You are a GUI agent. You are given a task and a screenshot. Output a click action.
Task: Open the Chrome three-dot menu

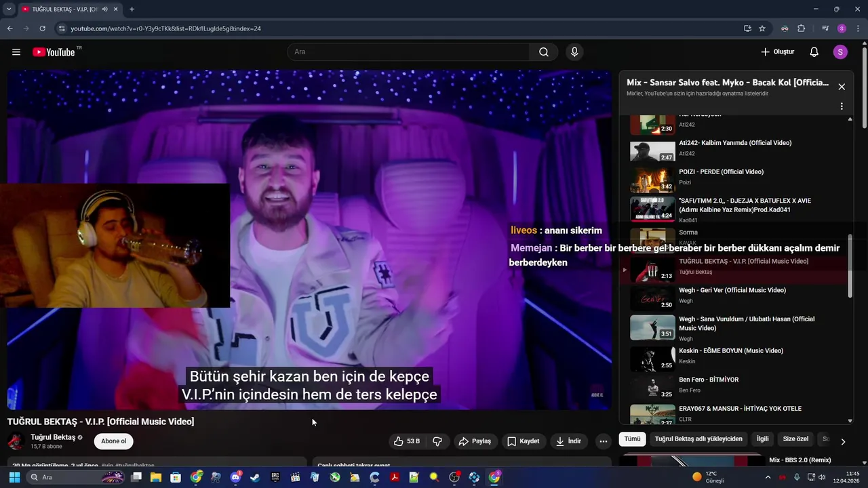[858, 28]
